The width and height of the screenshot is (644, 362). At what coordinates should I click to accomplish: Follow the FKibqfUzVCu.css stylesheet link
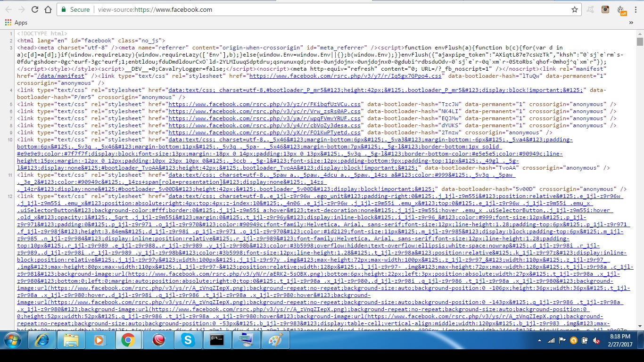265,104
